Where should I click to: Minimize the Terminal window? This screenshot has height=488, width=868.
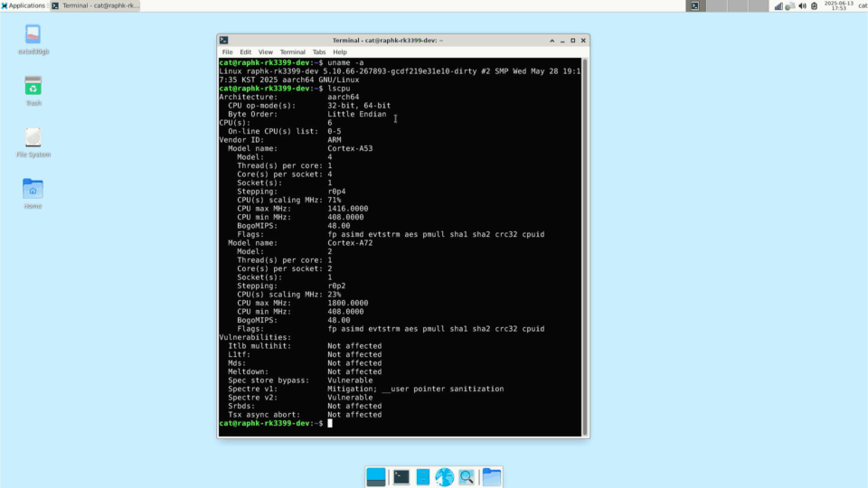click(x=562, y=41)
